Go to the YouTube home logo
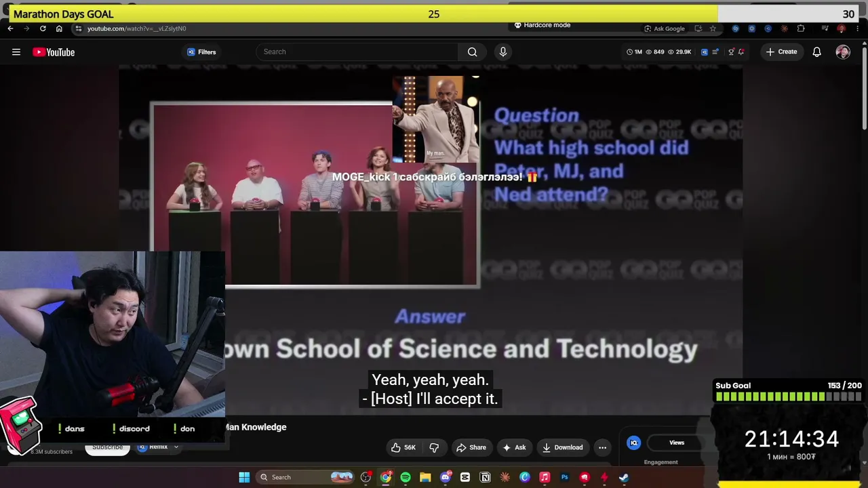The width and height of the screenshot is (868, 488). pos(54,52)
